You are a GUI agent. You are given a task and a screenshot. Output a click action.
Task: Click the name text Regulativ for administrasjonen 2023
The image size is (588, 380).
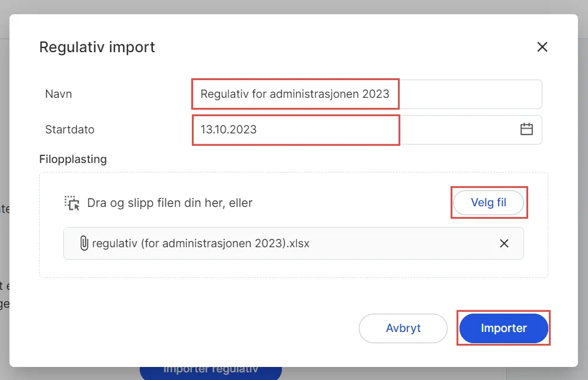point(294,94)
